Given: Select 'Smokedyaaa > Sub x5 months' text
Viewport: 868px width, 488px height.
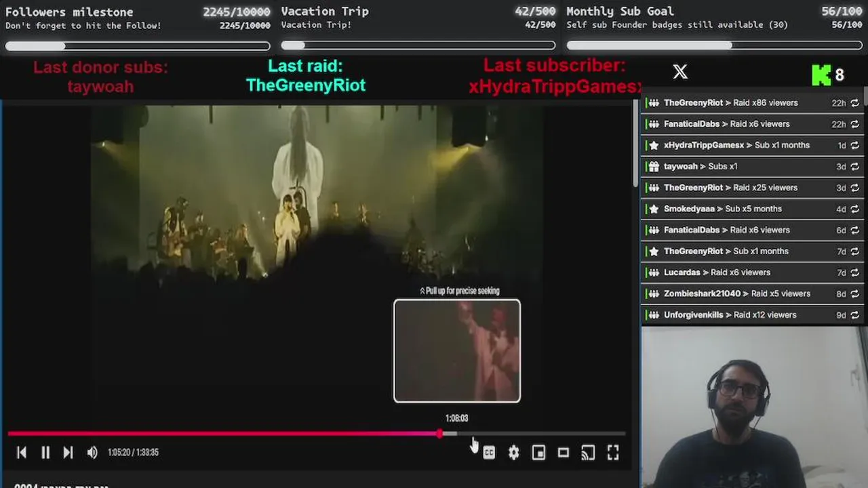Looking at the screenshot, I should tap(723, 209).
